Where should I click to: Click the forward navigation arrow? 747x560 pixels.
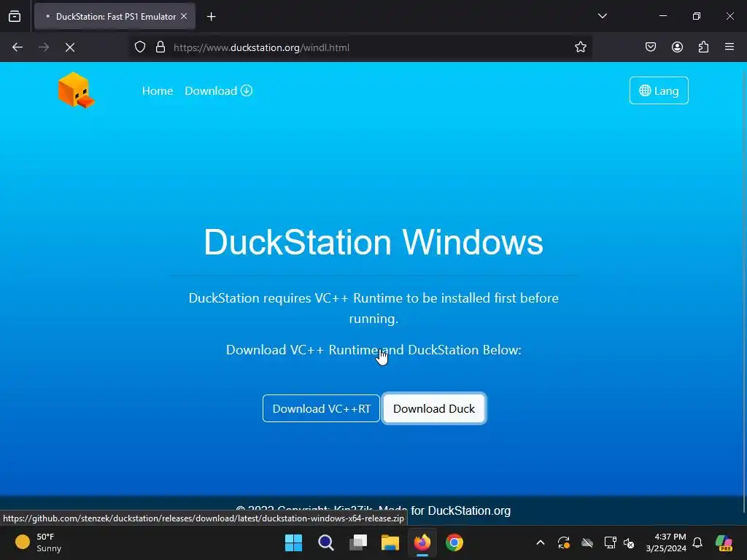44,47
